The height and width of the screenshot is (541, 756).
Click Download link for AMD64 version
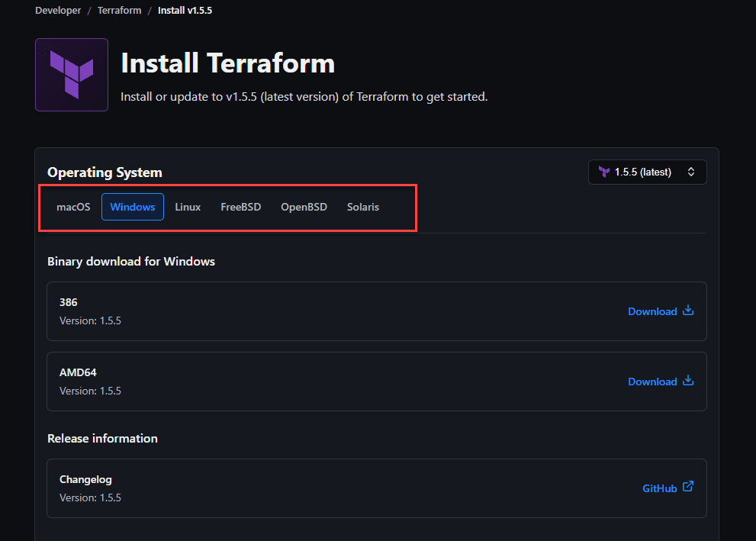(x=652, y=382)
